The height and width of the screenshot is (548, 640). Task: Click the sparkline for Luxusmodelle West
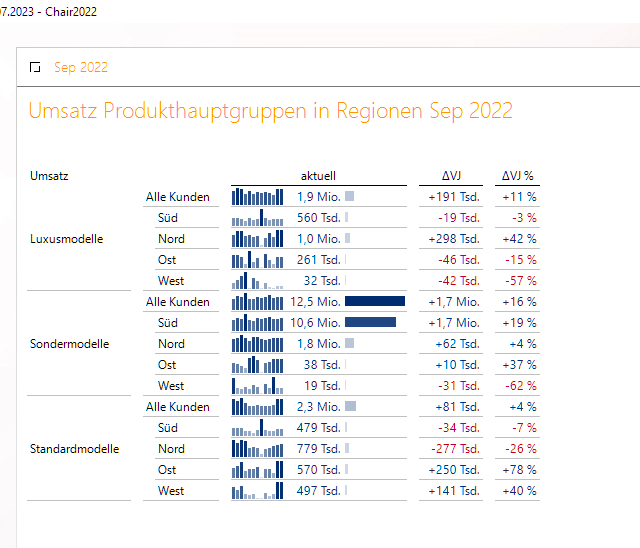[258, 281]
